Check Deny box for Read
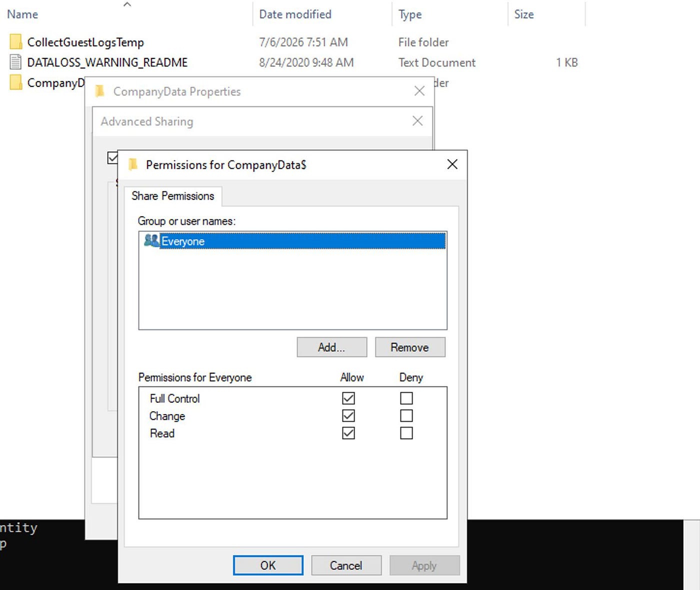Screen dimensions: 700x590 406,433
